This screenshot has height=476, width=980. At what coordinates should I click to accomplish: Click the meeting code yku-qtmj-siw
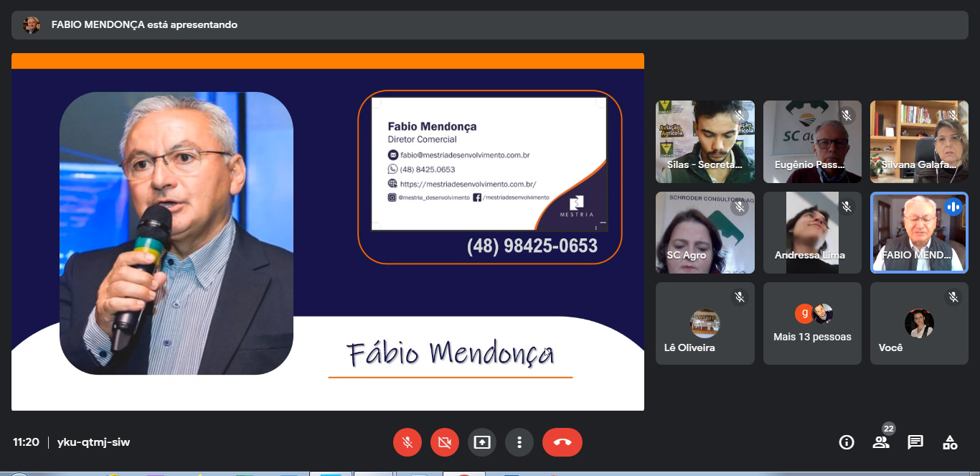click(94, 442)
